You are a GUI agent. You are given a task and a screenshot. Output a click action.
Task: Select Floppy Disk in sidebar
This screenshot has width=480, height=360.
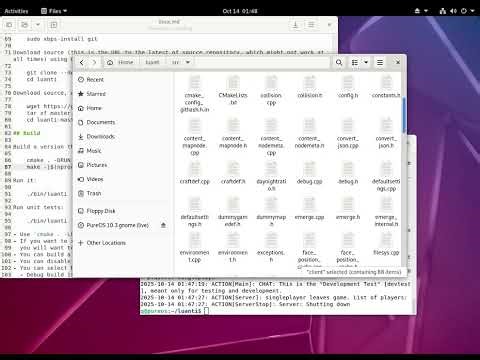tap(122, 211)
